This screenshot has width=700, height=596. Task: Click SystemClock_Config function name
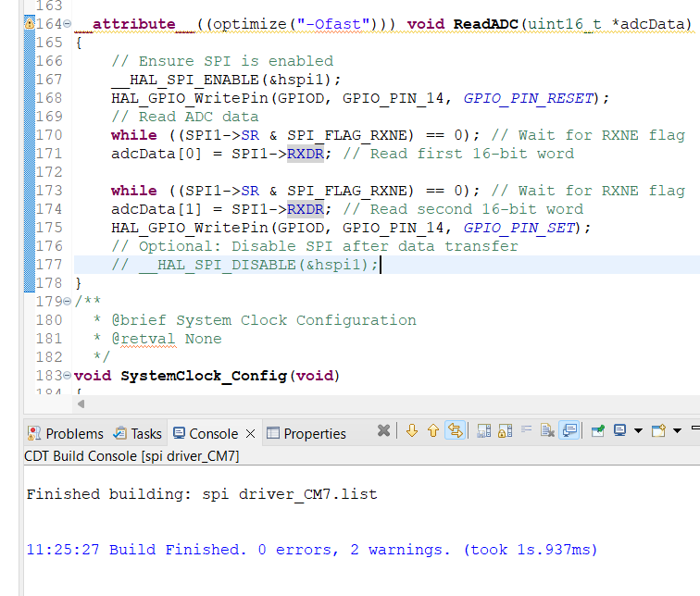[x=204, y=376]
